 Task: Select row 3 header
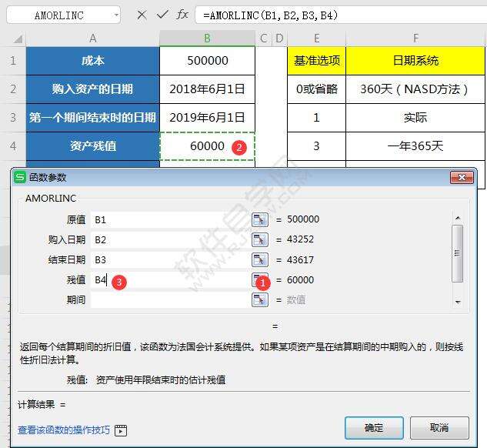tap(13, 118)
